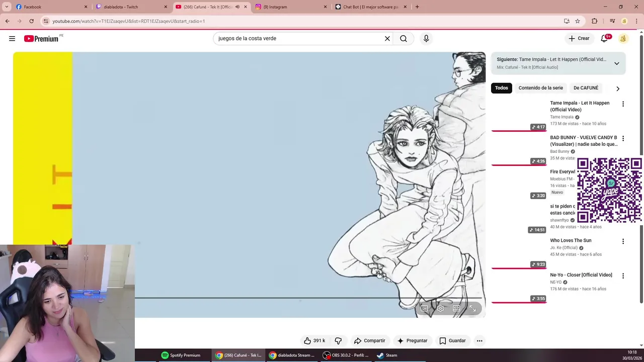Screen dimensions: 644x362
Task: Close the Instagram tab
Action: (x=325, y=7)
